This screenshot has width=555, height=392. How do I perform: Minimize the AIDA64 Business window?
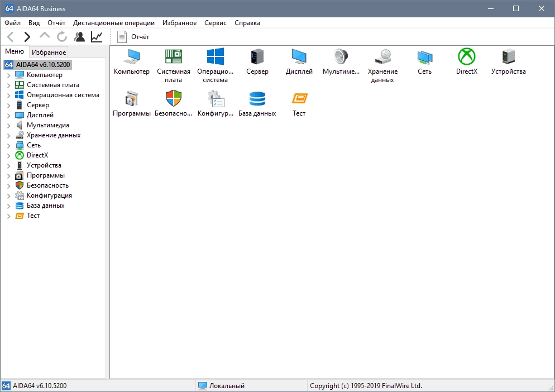[491, 8]
